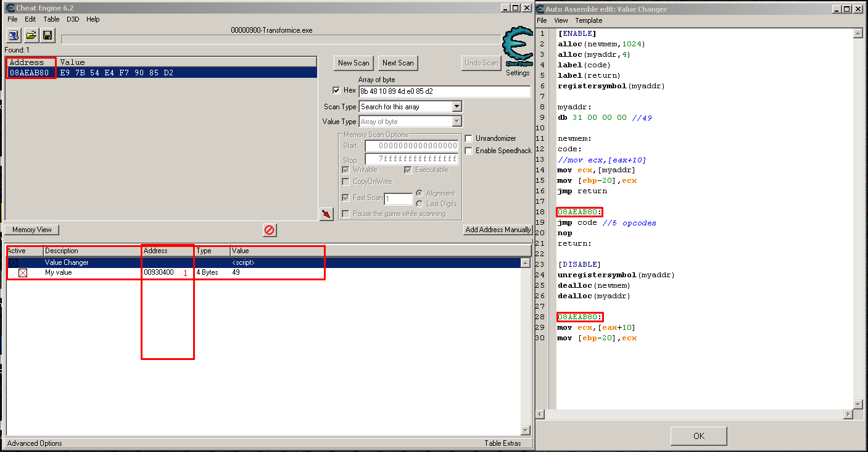The width and height of the screenshot is (868, 452).
Task: Enable Speedhack checkbox
Action: tap(469, 151)
